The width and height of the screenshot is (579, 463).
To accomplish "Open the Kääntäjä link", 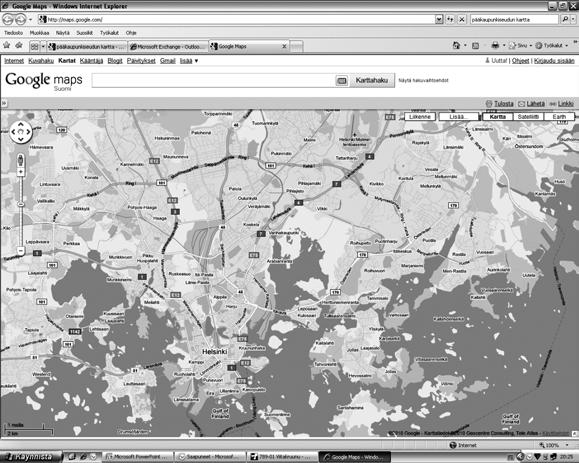I will 91,61.
